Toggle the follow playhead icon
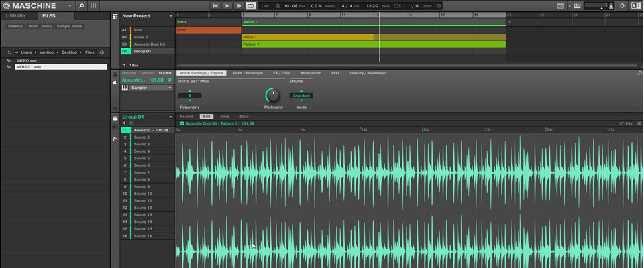The height and width of the screenshot is (268, 644). pyautogui.click(x=397, y=6)
